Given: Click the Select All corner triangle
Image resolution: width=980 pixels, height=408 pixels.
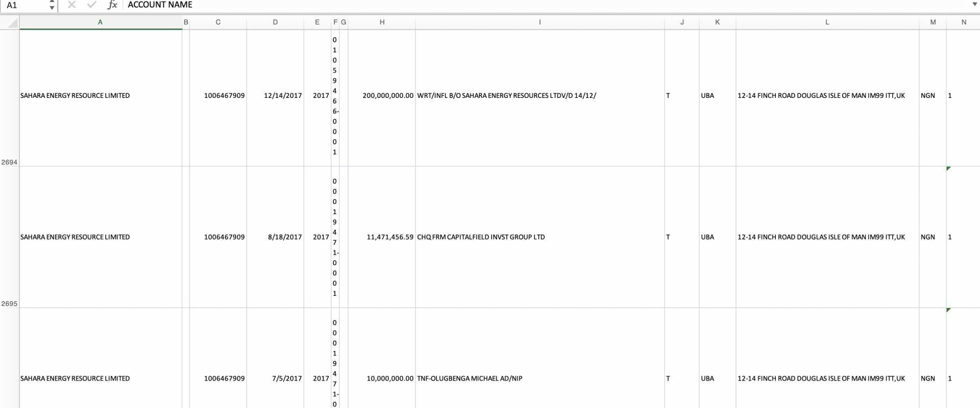Looking at the screenshot, I should (10, 22).
